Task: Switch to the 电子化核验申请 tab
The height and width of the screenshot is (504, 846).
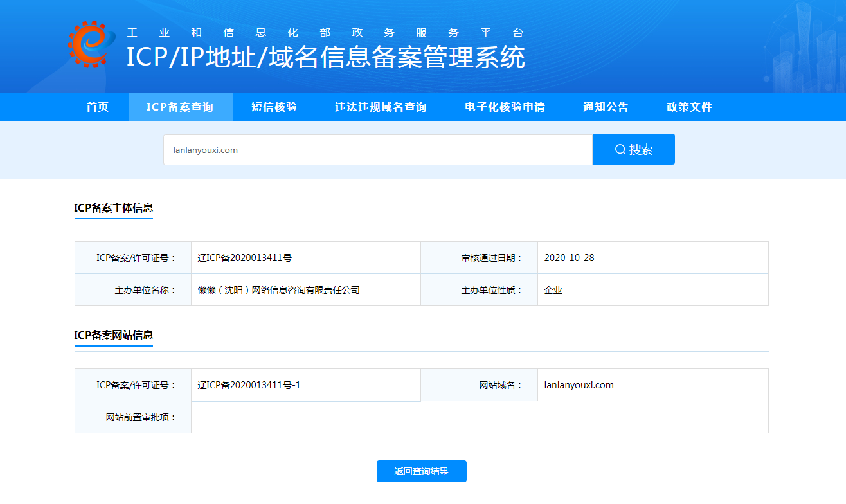Action: (505, 107)
